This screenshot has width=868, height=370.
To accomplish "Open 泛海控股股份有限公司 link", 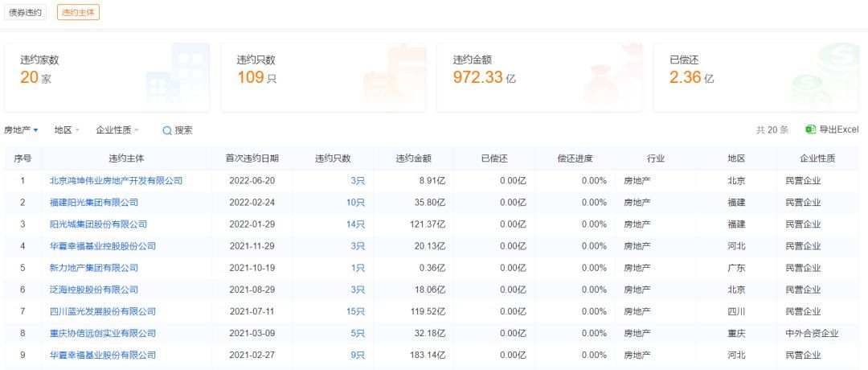I will tap(94, 290).
